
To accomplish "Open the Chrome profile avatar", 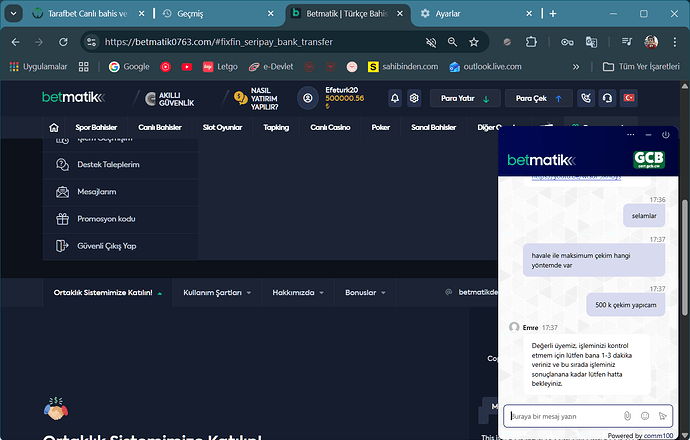I will pyautogui.click(x=651, y=42).
